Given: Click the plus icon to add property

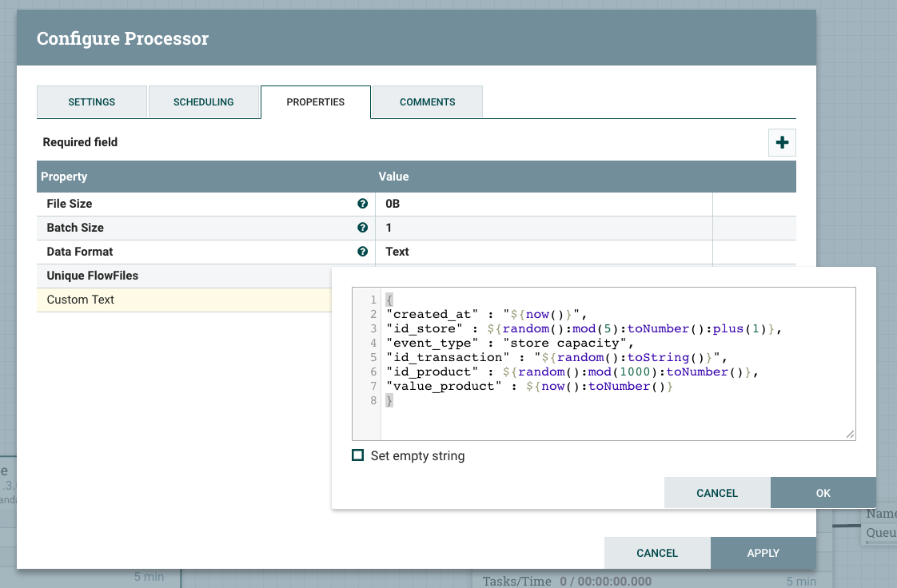Looking at the screenshot, I should point(782,142).
